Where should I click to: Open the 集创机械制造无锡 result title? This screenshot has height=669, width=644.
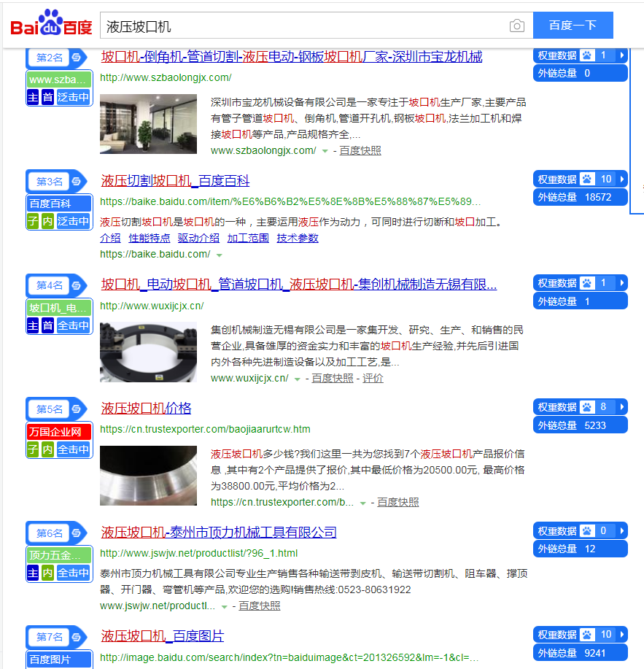(x=299, y=285)
